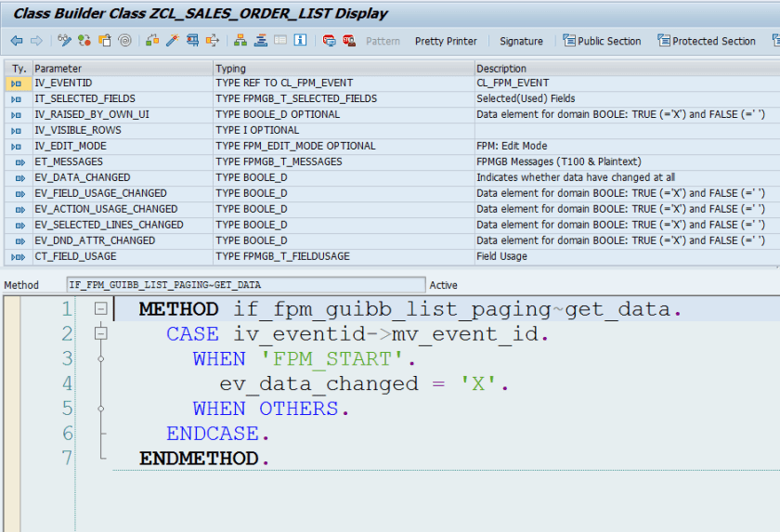Select the EV_FIELD_USAGE_CHANGED parameter cell
The height and width of the screenshot is (532, 780).
[123, 193]
